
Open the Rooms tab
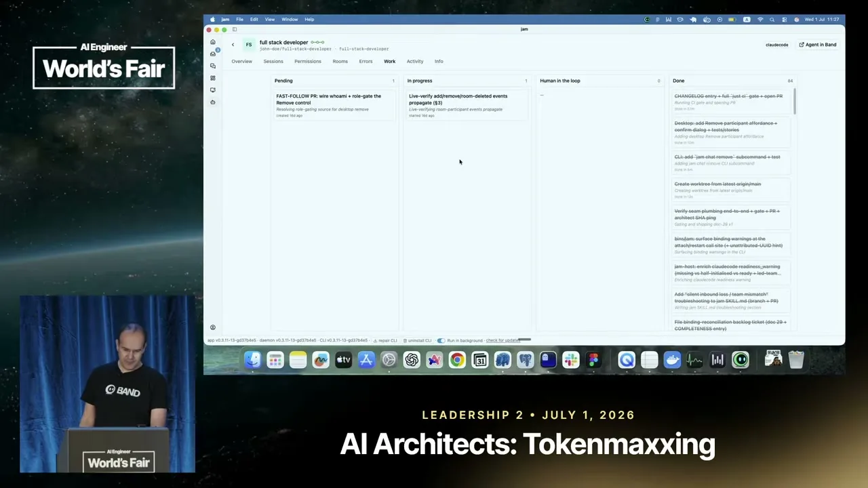340,62
